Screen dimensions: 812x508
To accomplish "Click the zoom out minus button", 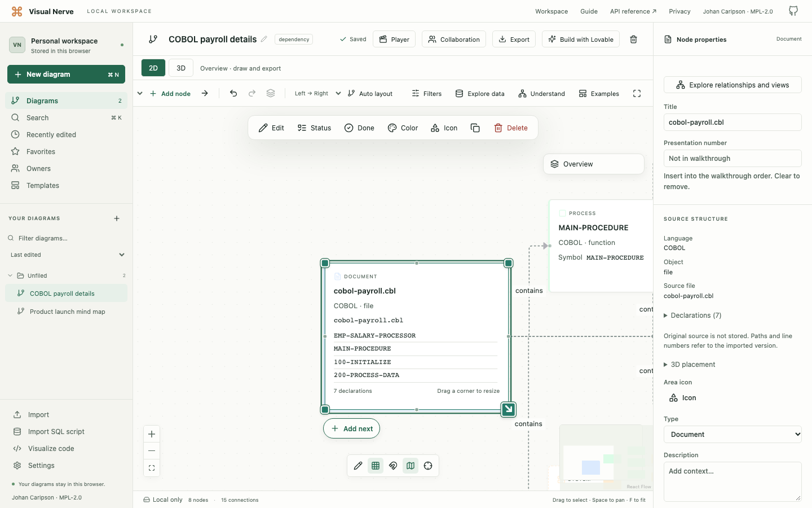I will point(152,451).
